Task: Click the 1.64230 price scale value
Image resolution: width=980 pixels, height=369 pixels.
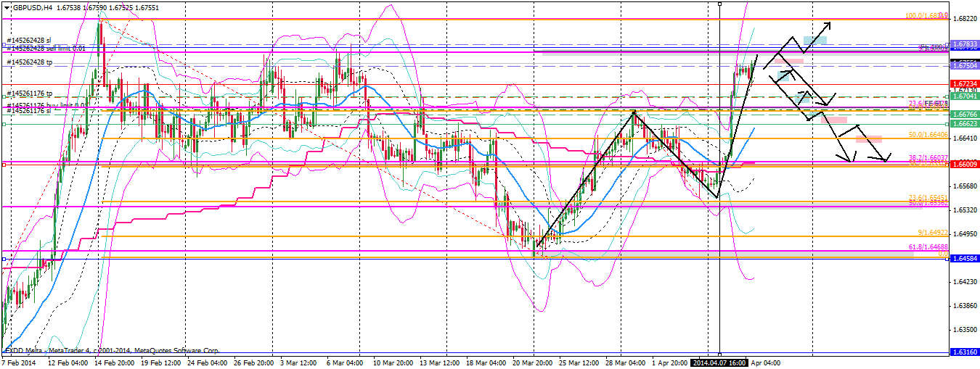Action: click(965, 282)
